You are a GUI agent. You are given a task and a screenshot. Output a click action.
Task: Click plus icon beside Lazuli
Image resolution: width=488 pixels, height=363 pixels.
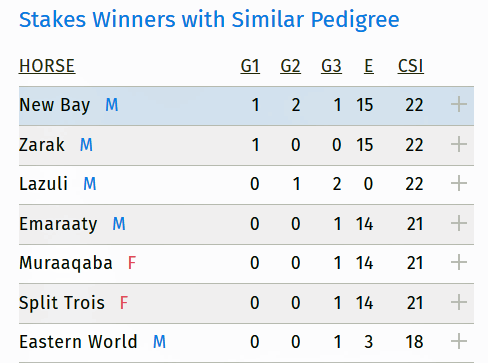point(459,183)
